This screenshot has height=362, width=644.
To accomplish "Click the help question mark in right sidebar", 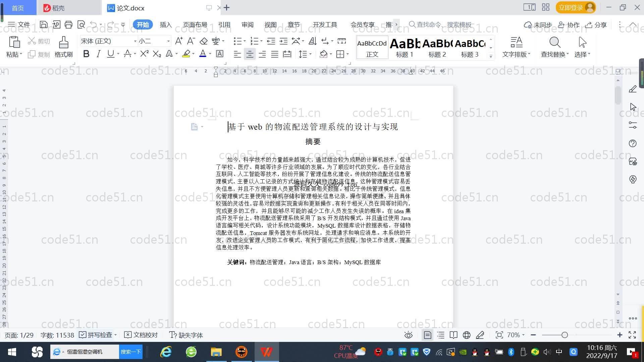I will pos(633,143).
